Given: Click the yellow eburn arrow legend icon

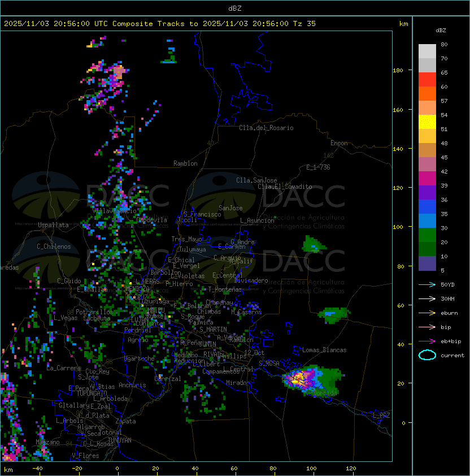Looking at the screenshot, I should [x=427, y=313].
